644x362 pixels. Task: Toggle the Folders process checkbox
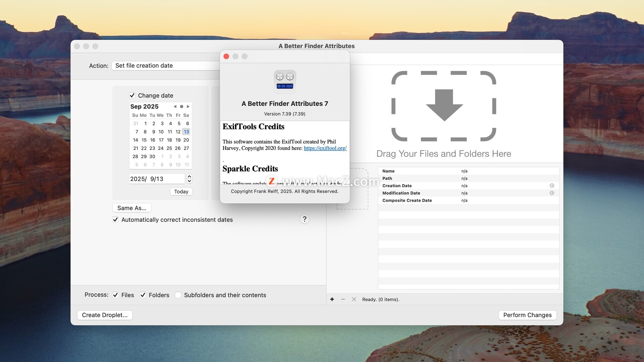pos(143,295)
